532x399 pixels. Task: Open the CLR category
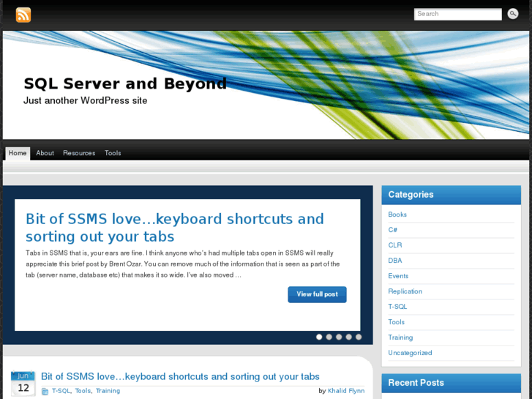click(395, 245)
